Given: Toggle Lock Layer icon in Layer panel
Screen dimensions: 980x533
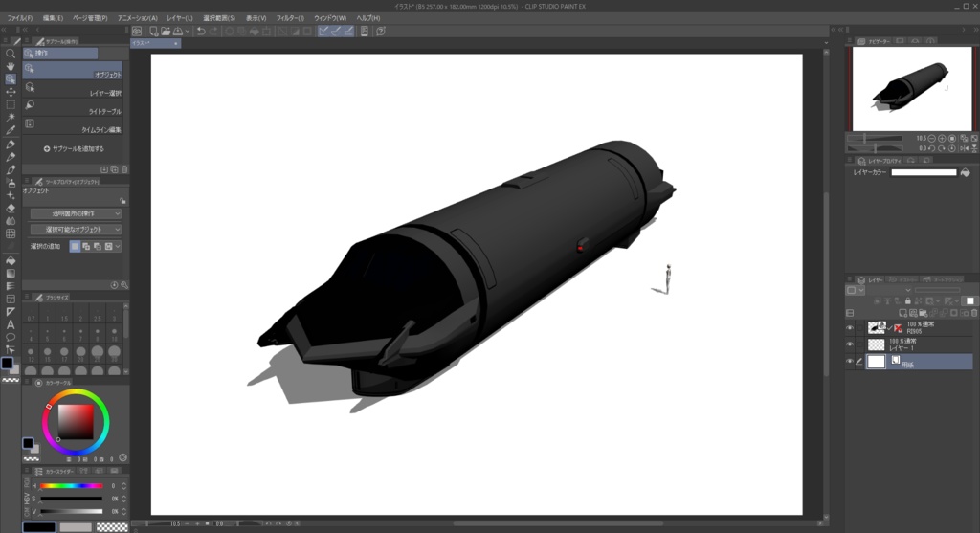Looking at the screenshot, I should [x=908, y=301].
